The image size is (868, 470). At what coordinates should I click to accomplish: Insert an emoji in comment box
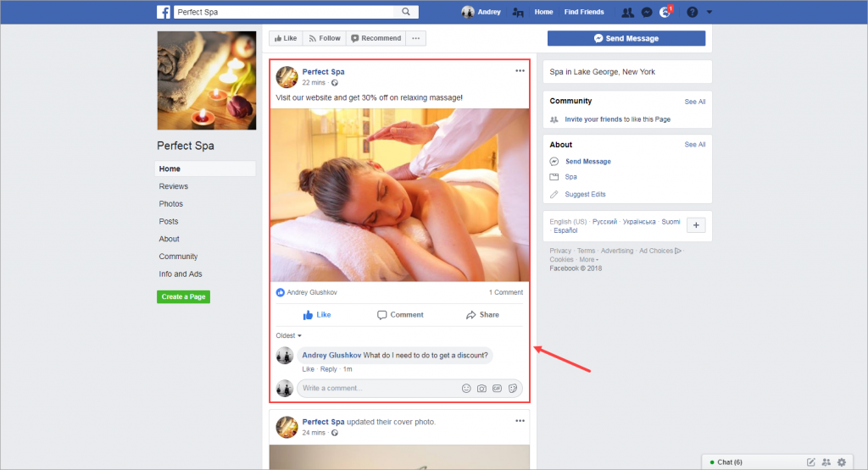(x=466, y=388)
